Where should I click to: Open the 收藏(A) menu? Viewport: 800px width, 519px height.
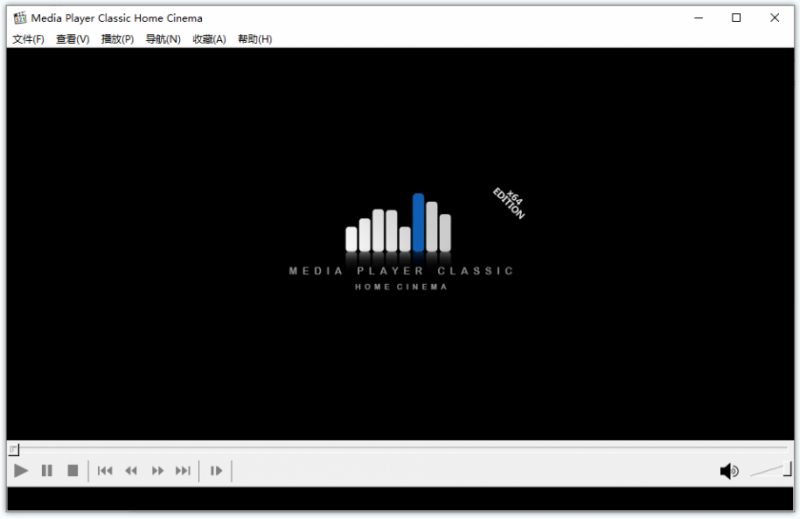pyautogui.click(x=209, y=39)
